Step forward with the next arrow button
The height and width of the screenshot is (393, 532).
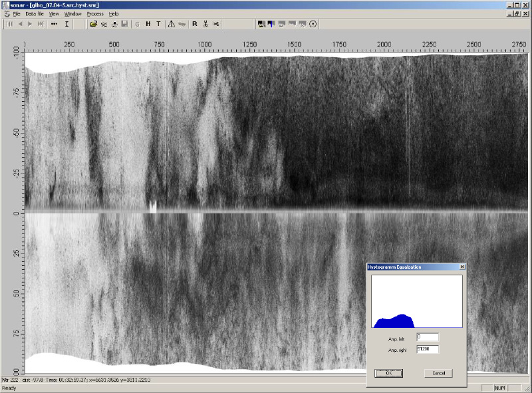coord(30,24)
